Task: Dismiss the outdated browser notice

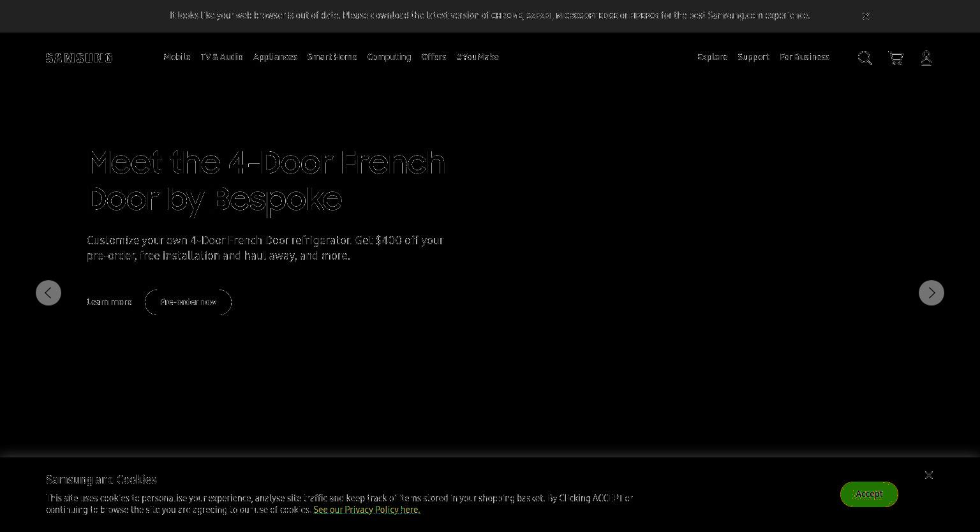Action: coord(866,16)
